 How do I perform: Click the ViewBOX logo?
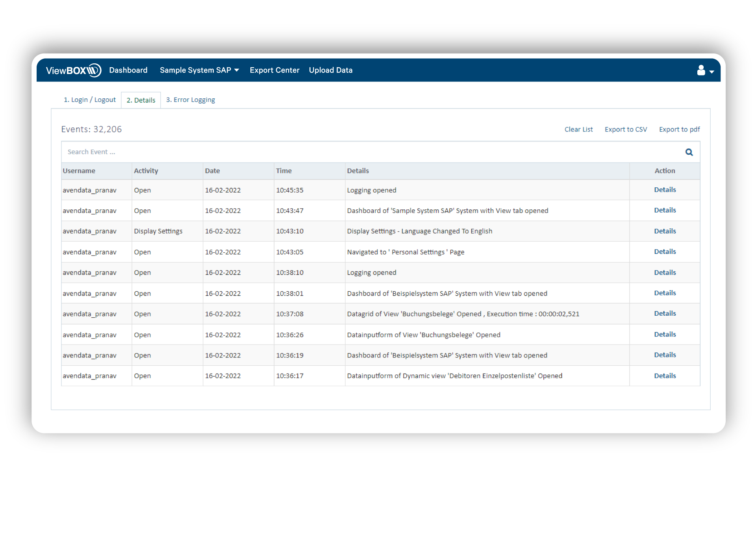74,70
